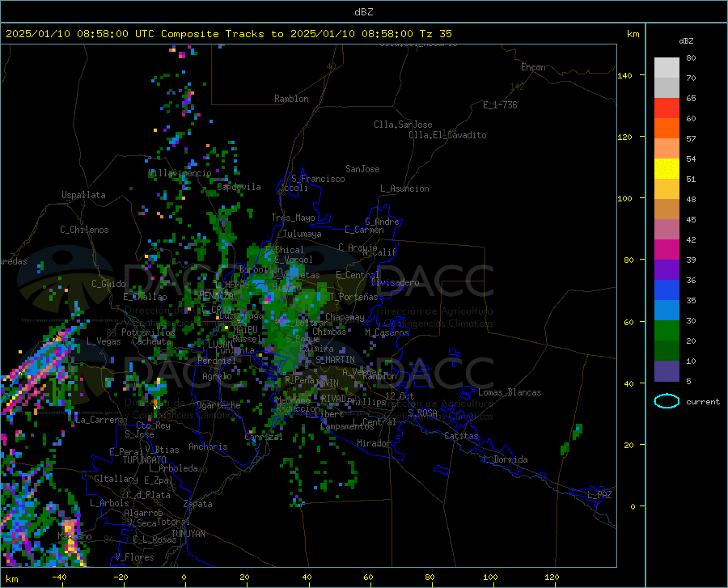Click the 100 km vertical axis tick
728x588 pixels.
[x=624, y=199]
